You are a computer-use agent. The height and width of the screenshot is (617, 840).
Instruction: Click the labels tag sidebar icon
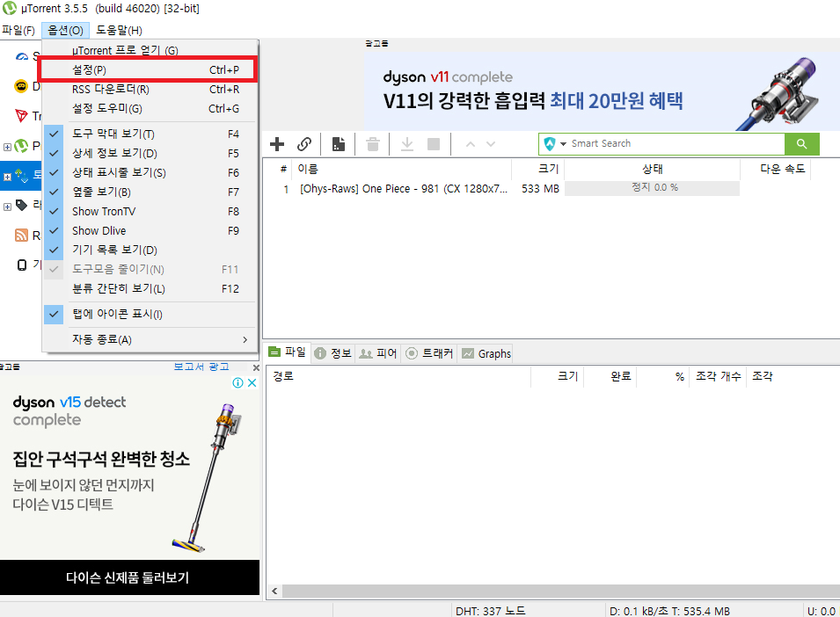[21, 205]
